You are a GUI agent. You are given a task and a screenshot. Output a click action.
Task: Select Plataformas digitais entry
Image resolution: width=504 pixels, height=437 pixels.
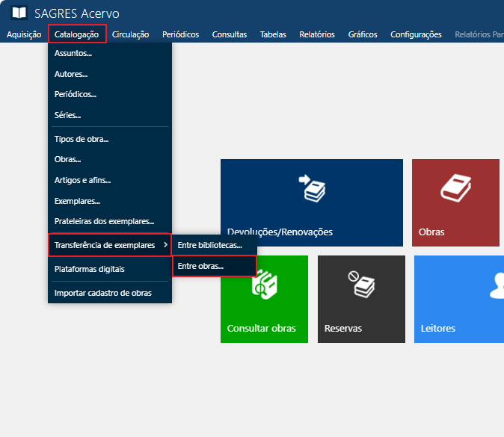click(110, 269)
